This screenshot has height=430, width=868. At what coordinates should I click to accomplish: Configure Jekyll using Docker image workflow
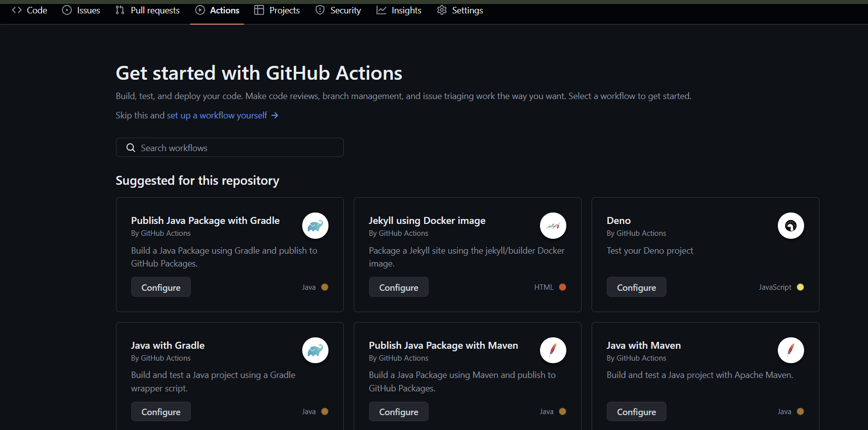pos(399,287)
